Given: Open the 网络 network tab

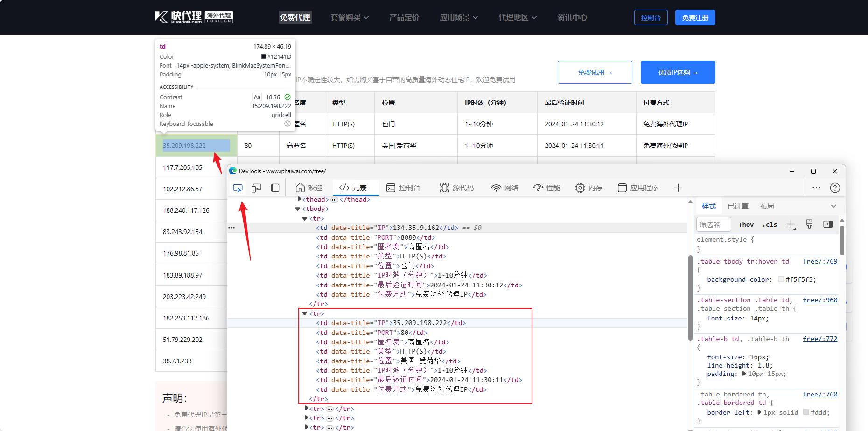Looking at the screenshot, I should tap(505, 188).
